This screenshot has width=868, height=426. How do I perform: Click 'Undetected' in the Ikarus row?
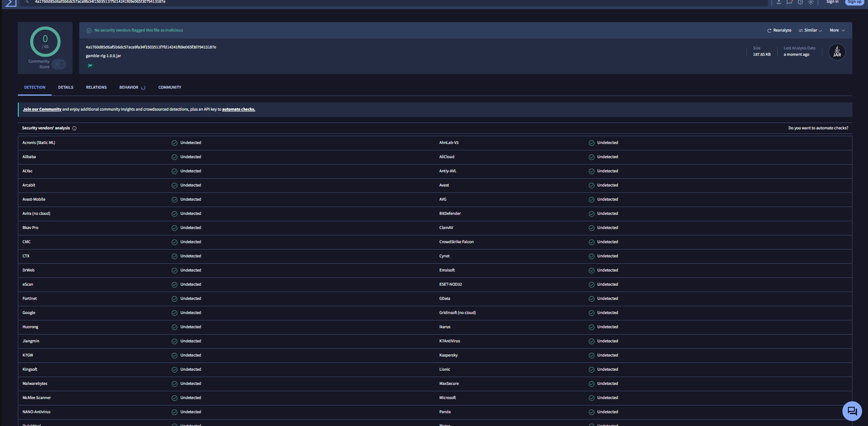608,327
